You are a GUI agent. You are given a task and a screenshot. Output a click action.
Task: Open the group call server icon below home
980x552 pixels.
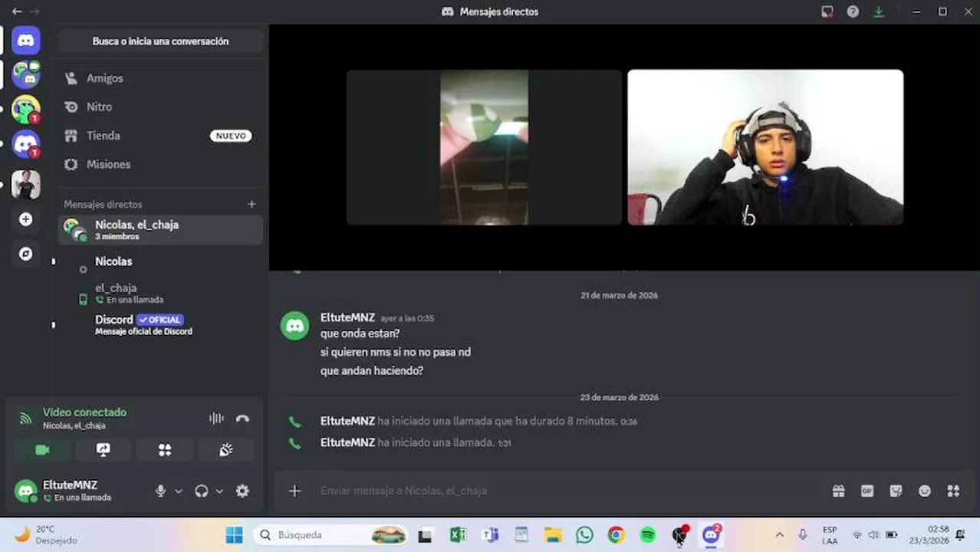tap(26, 75)
